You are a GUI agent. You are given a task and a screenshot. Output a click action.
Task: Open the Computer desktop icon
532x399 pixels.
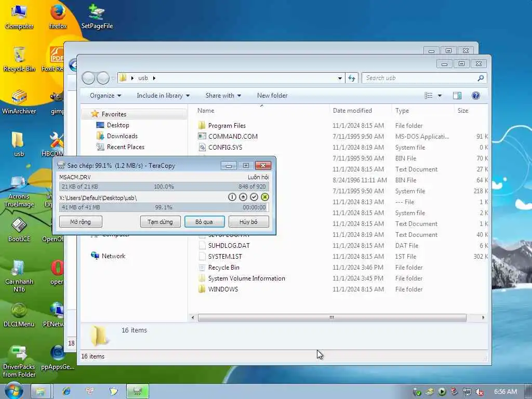(x=19, y=16)
